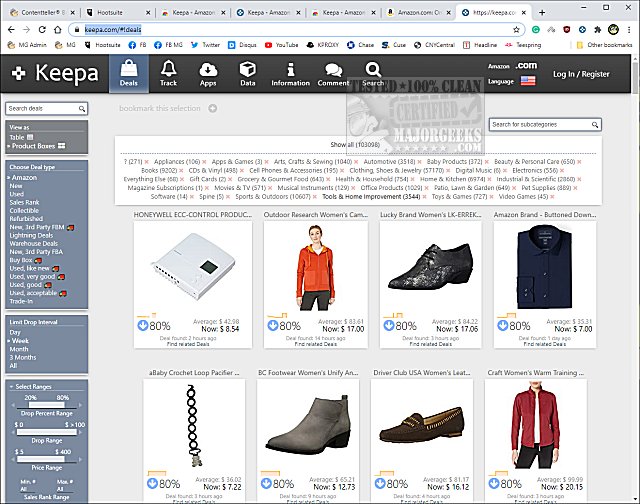Open the Data bar chart icon
Image resolution: width=640 pixels, height=504 pixels.
coord(247,73)
